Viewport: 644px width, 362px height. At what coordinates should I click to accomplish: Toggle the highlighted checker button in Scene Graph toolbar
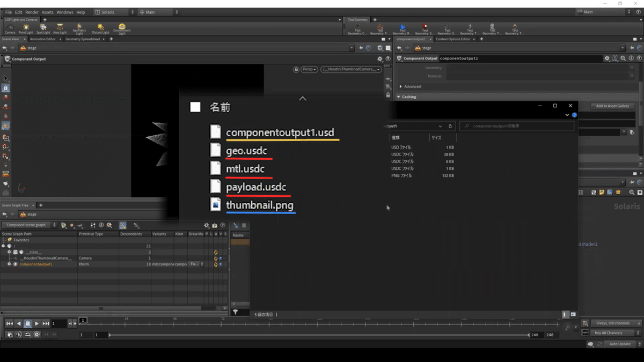(123, 226)
